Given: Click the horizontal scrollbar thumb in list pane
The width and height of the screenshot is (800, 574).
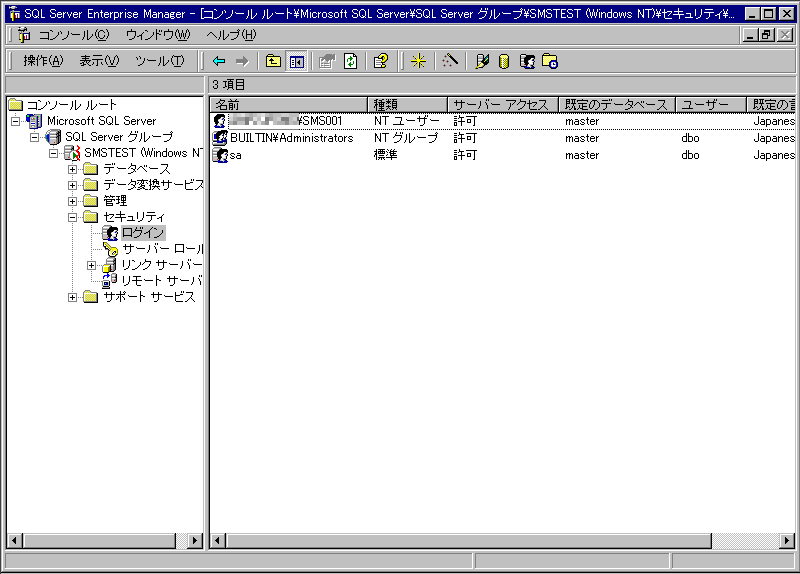Looking at the screenshot, I should tap(468, 540).
